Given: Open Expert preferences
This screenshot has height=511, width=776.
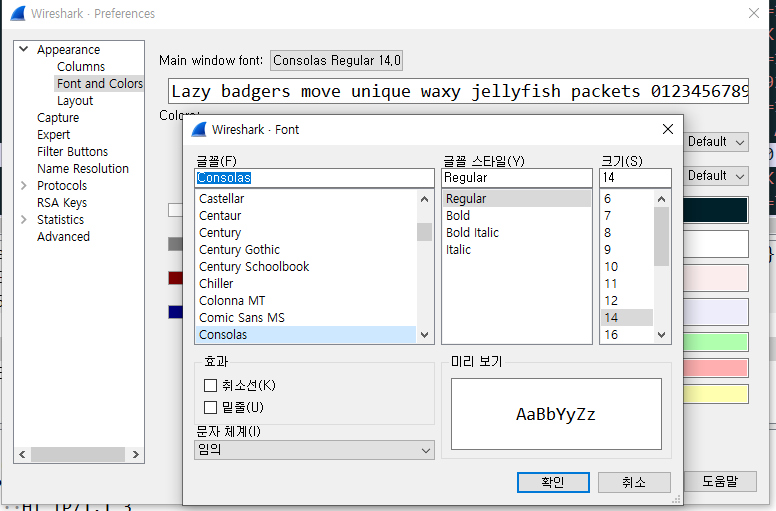Looking at the screenshot, I should [x=53, y=135].
